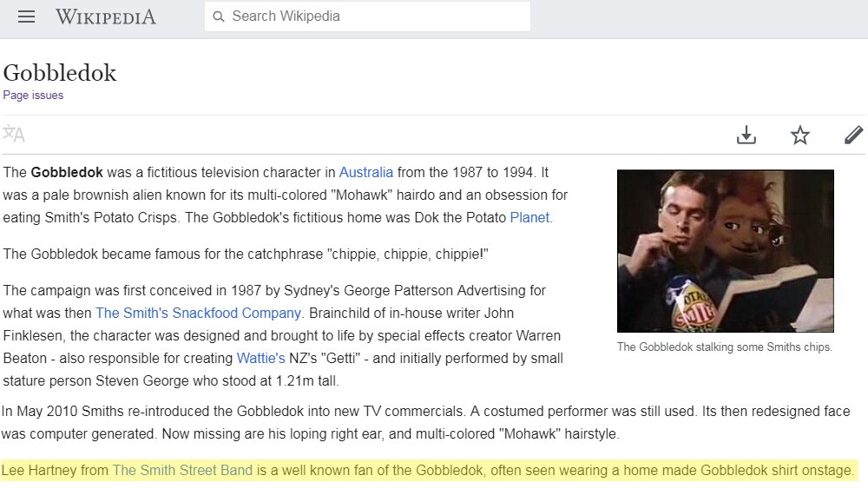
Task: Click the Wikipedia wordmark logo
Action: tap(106, 17)
